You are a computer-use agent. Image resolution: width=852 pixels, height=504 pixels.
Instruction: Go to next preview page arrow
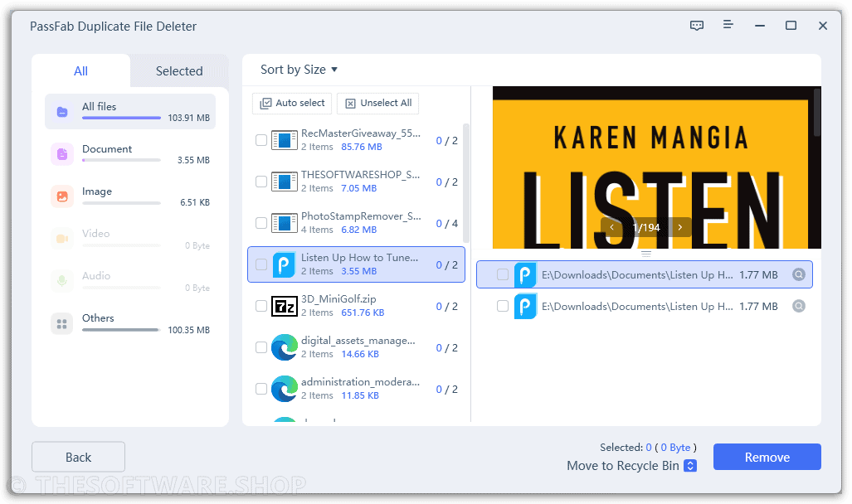[679, 228]
